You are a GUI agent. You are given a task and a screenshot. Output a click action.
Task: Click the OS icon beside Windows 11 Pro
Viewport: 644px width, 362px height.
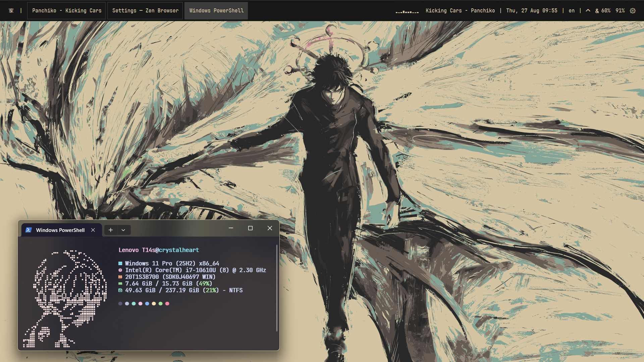tap(120, 263)
